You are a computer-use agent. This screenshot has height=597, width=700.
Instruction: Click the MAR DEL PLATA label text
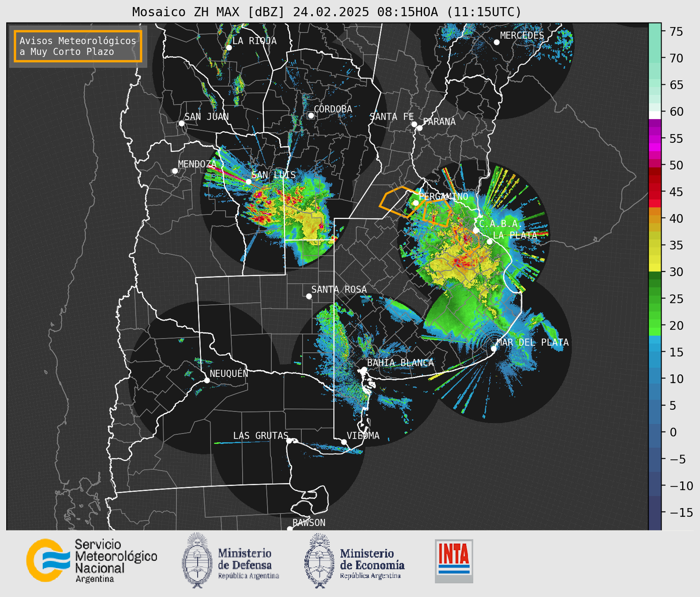pos(533,343)
